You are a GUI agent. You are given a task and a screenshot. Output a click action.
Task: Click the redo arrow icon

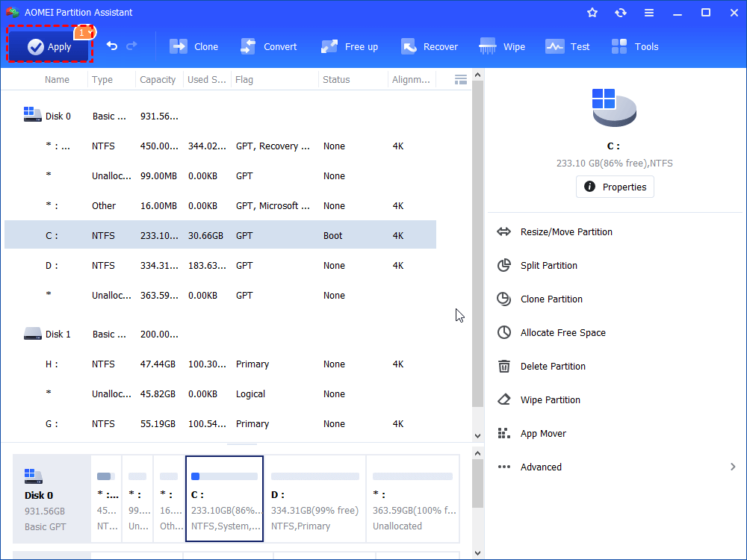pos(131,46)
